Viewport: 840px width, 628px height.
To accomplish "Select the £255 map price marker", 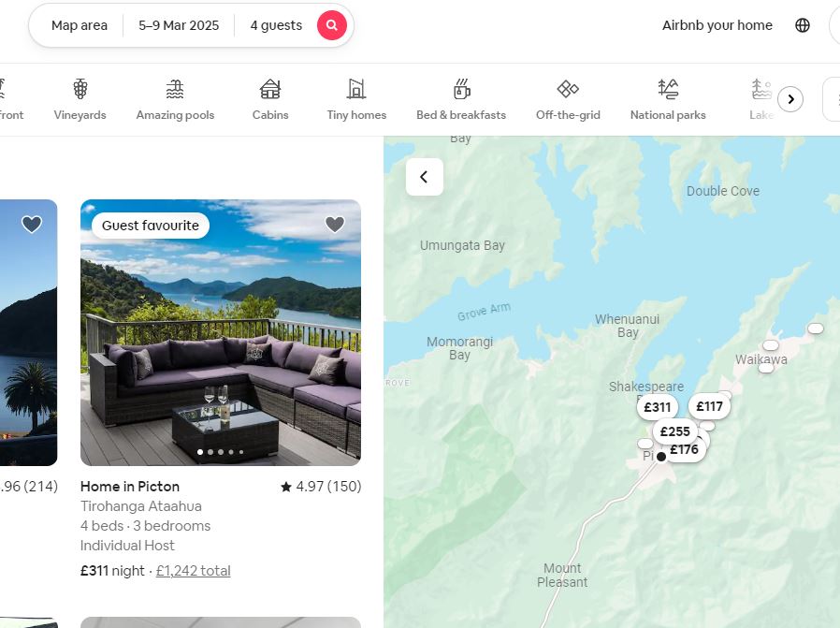I will [x=675, y=431].
